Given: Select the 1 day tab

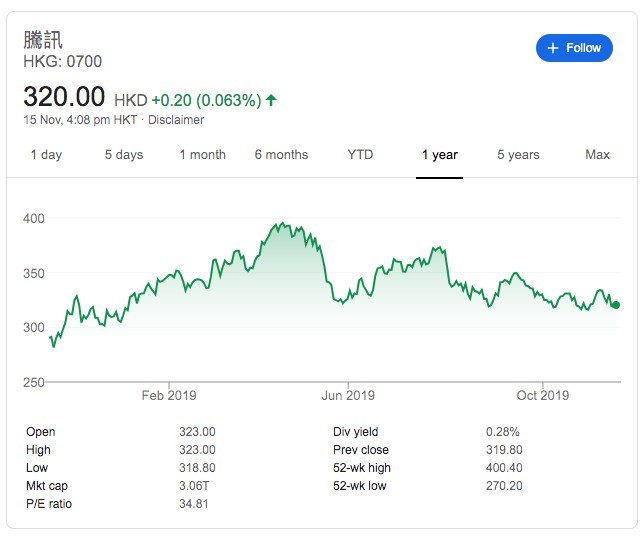Looking at the screenshot, I should 46,155.
